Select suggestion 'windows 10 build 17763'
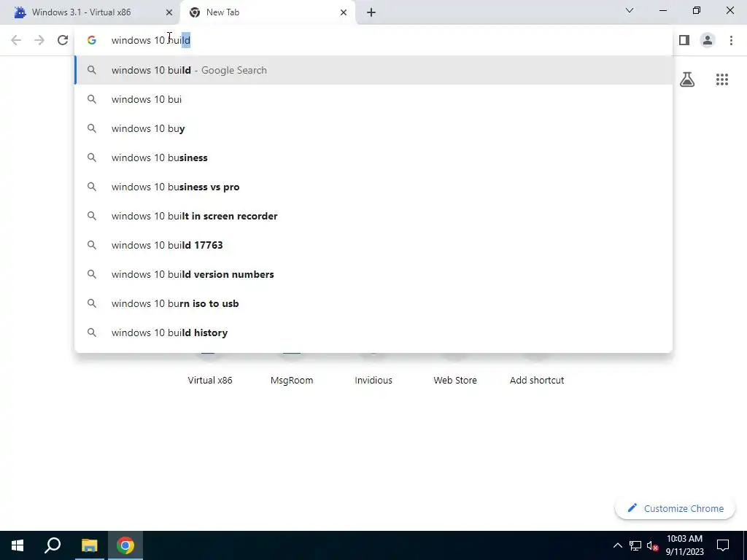 [x=373, y=245]
